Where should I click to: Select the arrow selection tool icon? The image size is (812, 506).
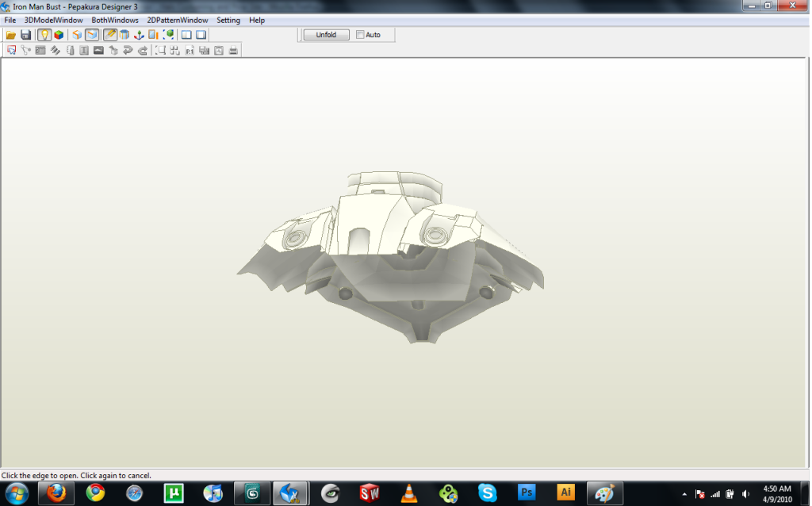[11, 51]
